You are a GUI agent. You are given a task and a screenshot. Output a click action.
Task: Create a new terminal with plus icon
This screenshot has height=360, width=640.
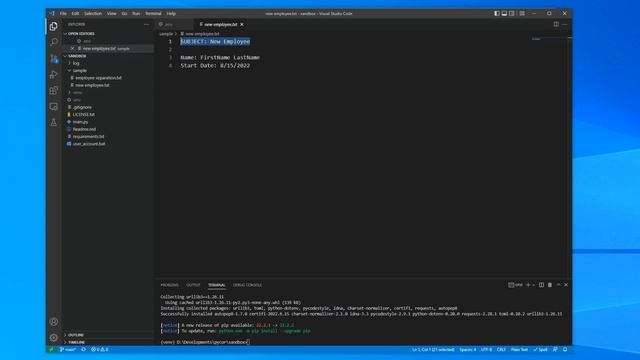pyautogui.click(x=528, y=285)
